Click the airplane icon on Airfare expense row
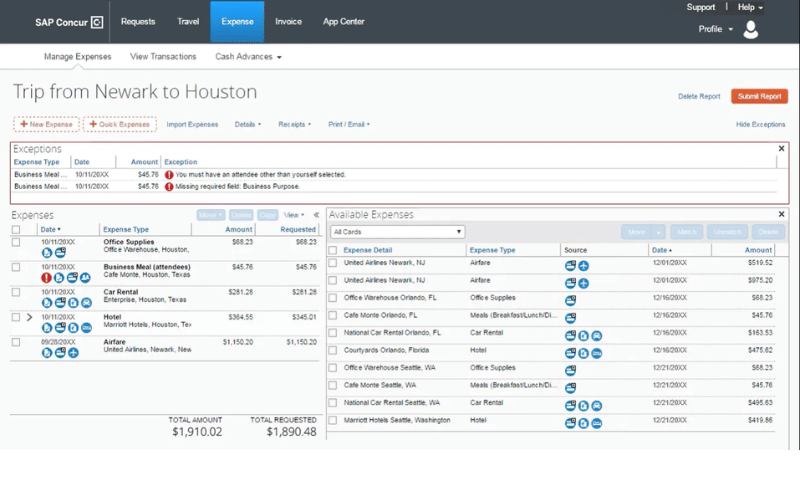This screenshot has height=500, width=800. point(73,352)
